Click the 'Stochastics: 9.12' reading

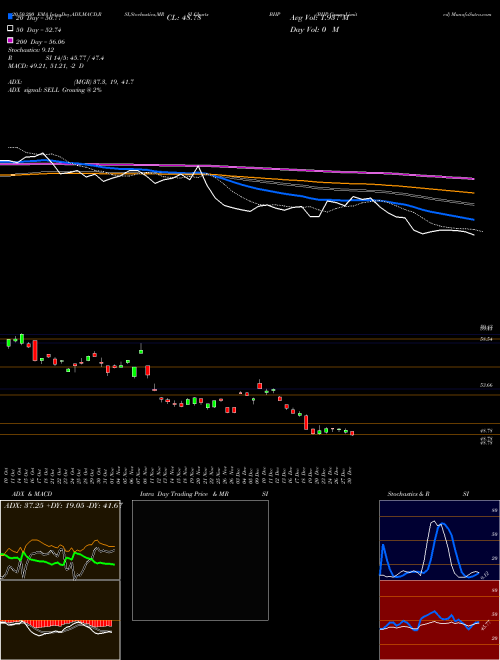click(31, 50)
